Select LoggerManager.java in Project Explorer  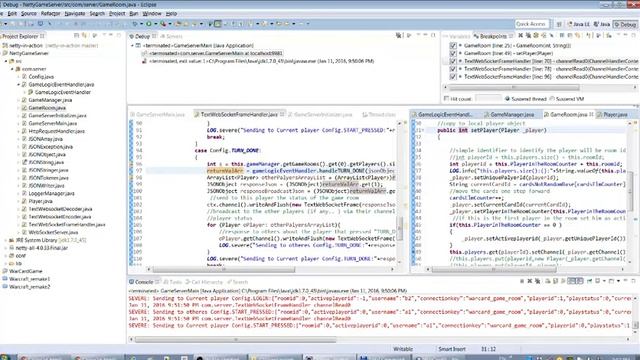(51, 193)
